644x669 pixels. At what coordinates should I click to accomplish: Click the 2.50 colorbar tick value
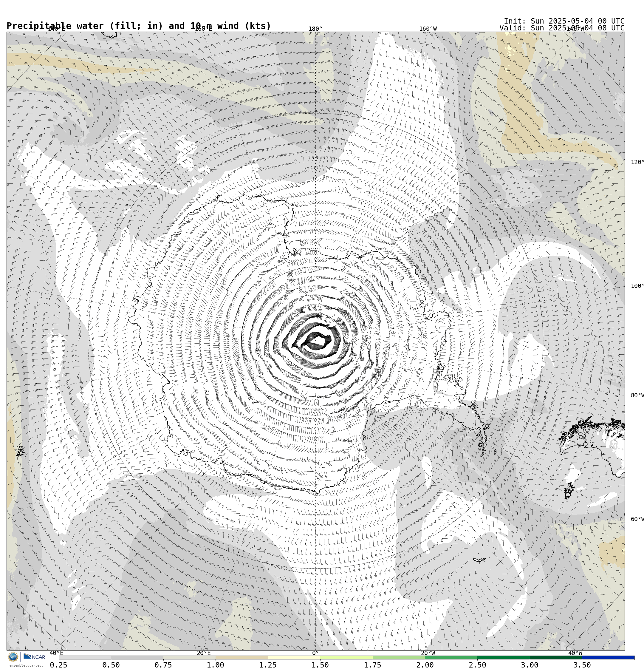tap(477, 665)
